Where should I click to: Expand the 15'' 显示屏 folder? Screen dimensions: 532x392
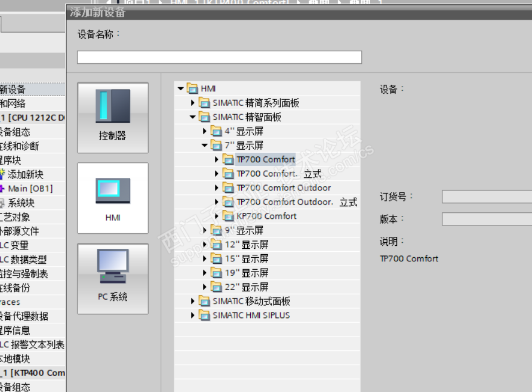coord(205,259)
